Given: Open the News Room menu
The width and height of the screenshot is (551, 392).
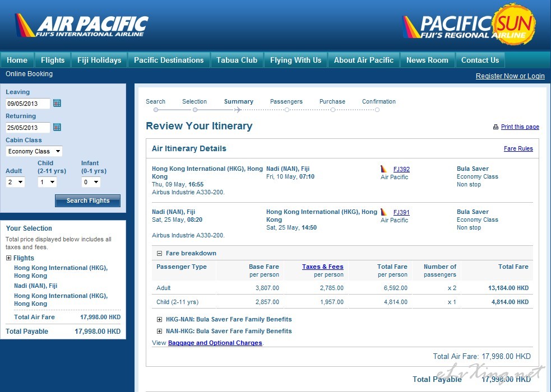Looking at the screenshot, I should 427,60.
